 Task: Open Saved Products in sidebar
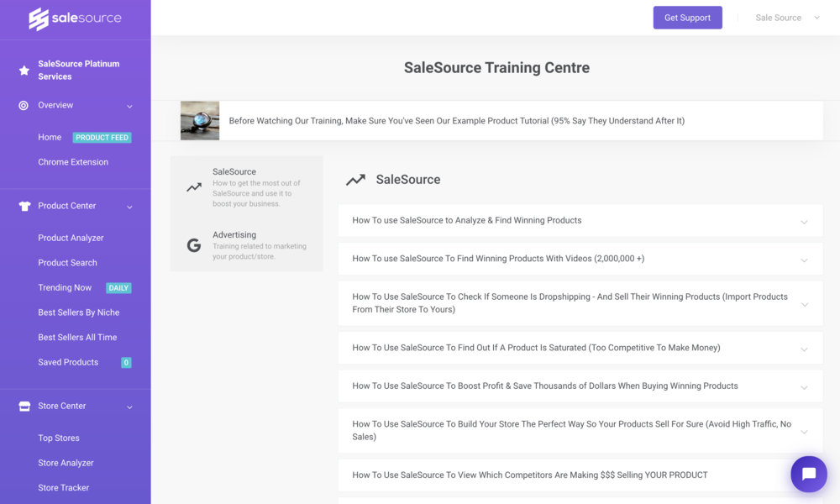point(68,363)
